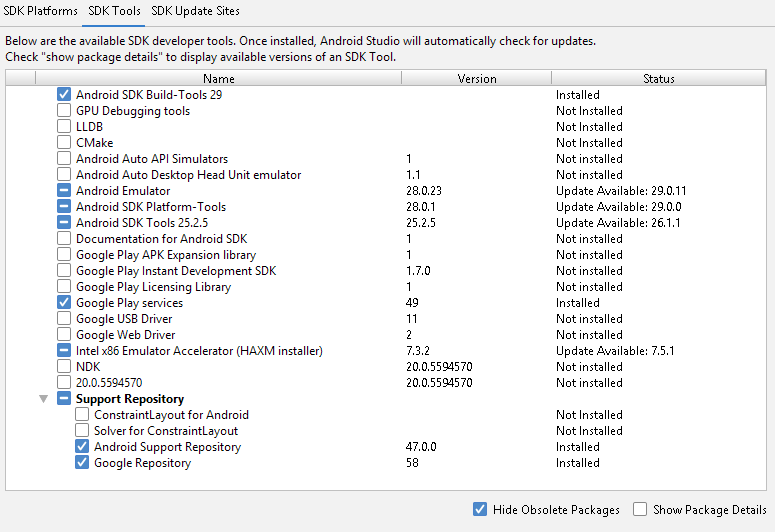Image resolution: width=775 pixels, height=532 pixels.
Task: Select the SDK Tools tab
Action: pos(114,11)
